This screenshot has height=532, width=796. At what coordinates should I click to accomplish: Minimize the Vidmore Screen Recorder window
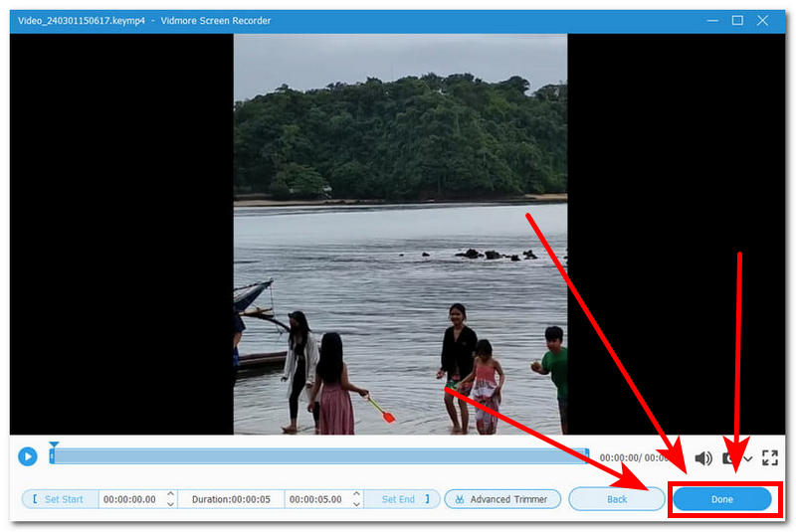[x=712, y=21]
